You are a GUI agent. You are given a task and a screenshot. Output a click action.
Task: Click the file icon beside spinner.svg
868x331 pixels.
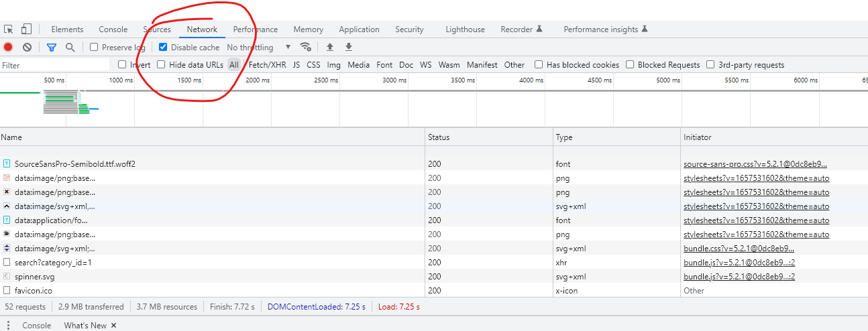click(x=7, y=277)
